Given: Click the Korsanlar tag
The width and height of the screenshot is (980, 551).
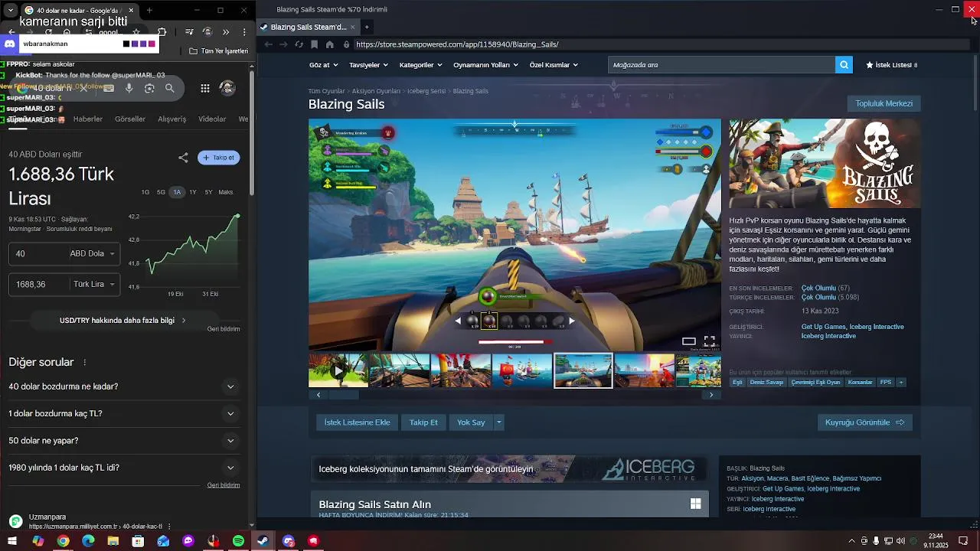Looking at the screenshot, I should pos(860,382).
